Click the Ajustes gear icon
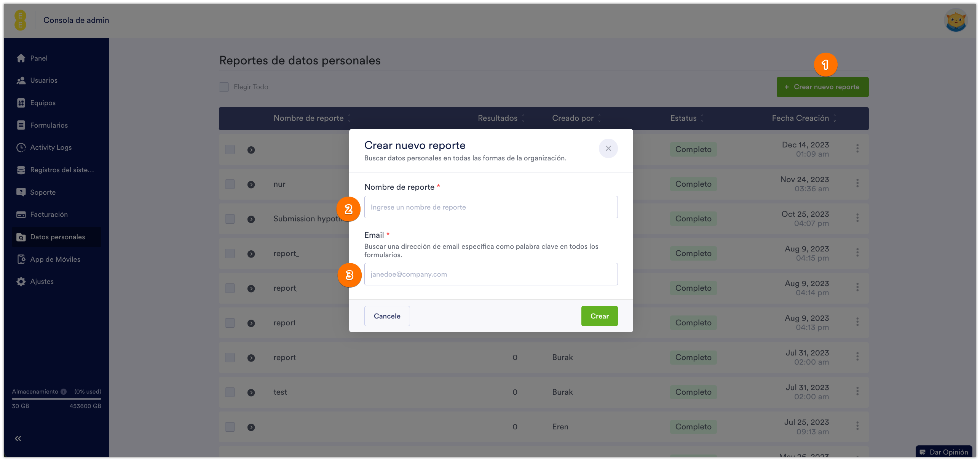 tap(21, 282)
